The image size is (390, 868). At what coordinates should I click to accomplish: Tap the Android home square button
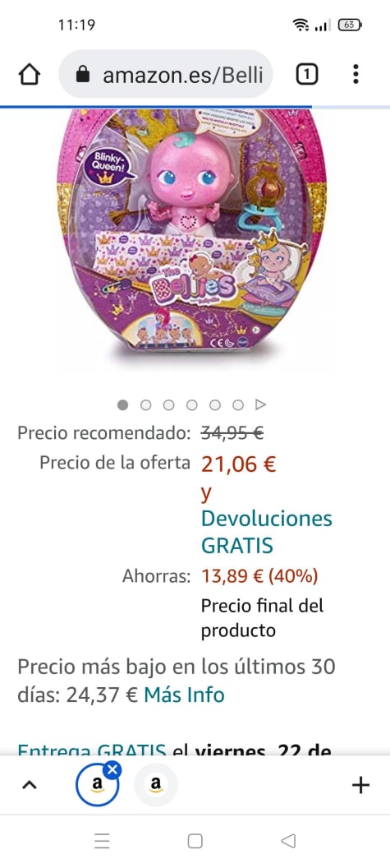195,842
